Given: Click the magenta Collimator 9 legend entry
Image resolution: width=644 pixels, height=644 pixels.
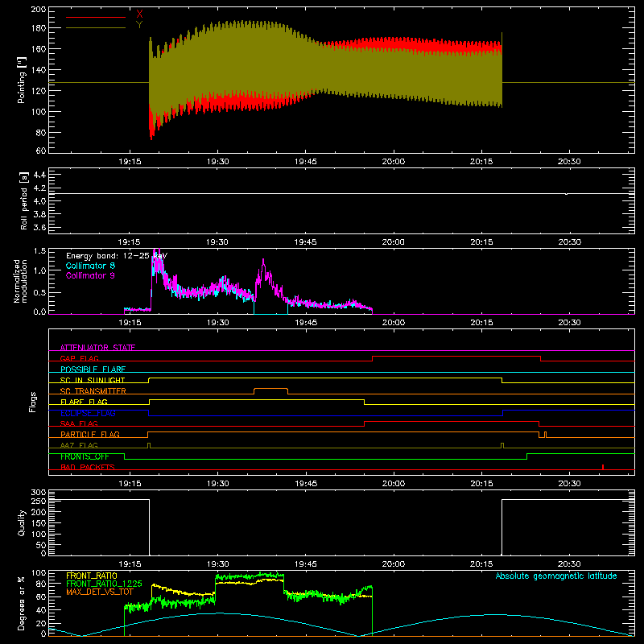Looking at the screenshot, I should point(90,275).
